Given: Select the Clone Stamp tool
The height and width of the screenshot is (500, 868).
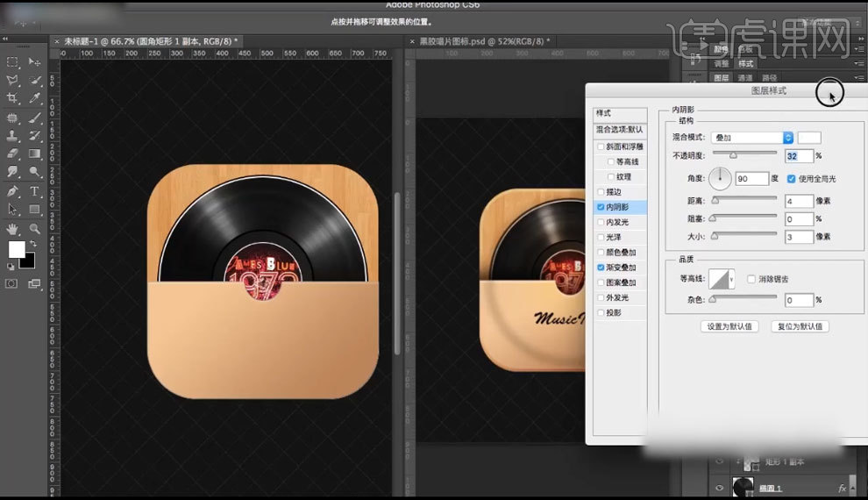Looking at the screenshot, I should 12,136.
